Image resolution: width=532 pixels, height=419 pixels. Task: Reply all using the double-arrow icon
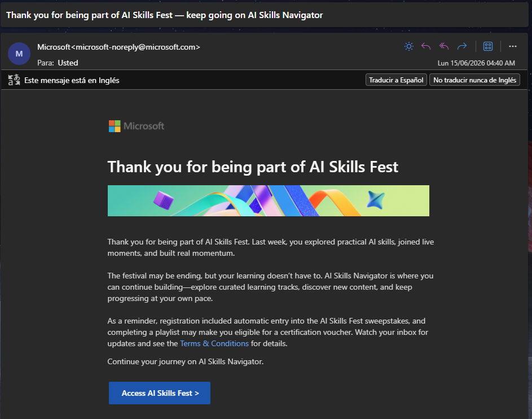444,46
